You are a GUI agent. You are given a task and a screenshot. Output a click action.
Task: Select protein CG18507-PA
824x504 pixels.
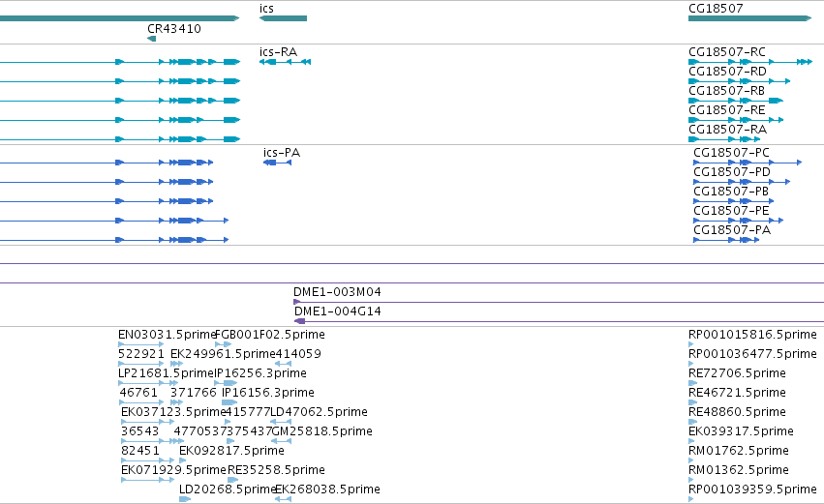click(x=732, y=230)
